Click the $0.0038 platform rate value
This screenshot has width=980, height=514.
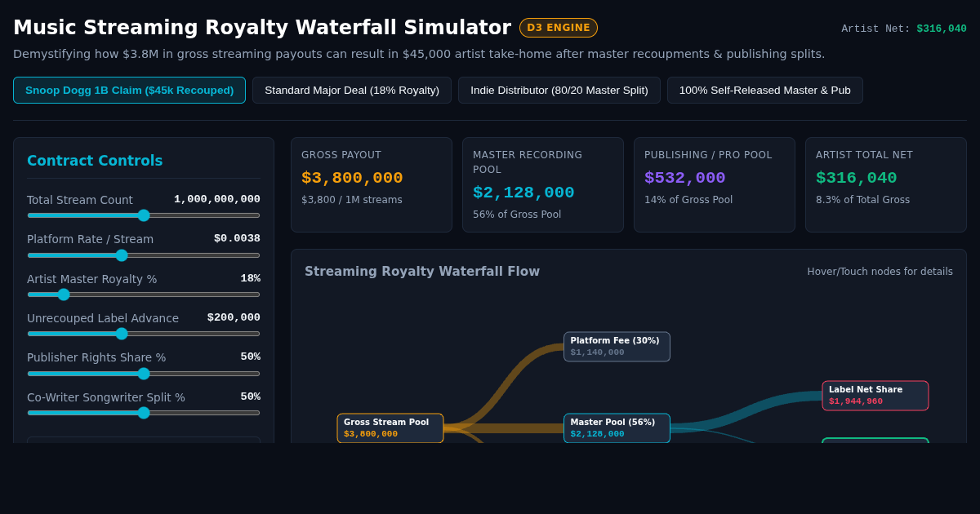(x=237, y=238)
